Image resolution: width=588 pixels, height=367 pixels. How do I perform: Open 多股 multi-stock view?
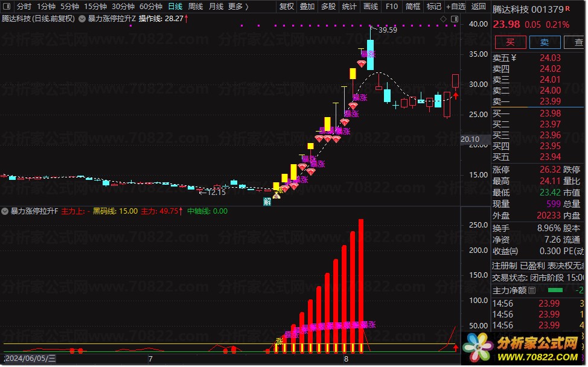pos(328,7)
